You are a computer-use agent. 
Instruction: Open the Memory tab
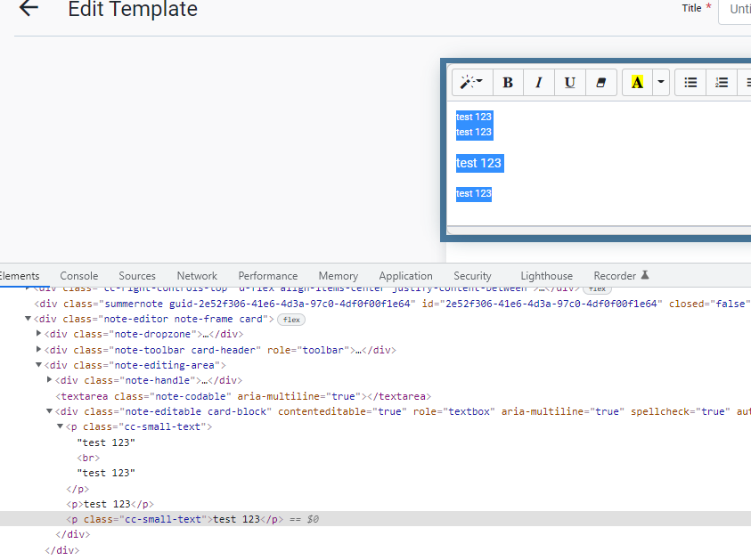point(339,276)
